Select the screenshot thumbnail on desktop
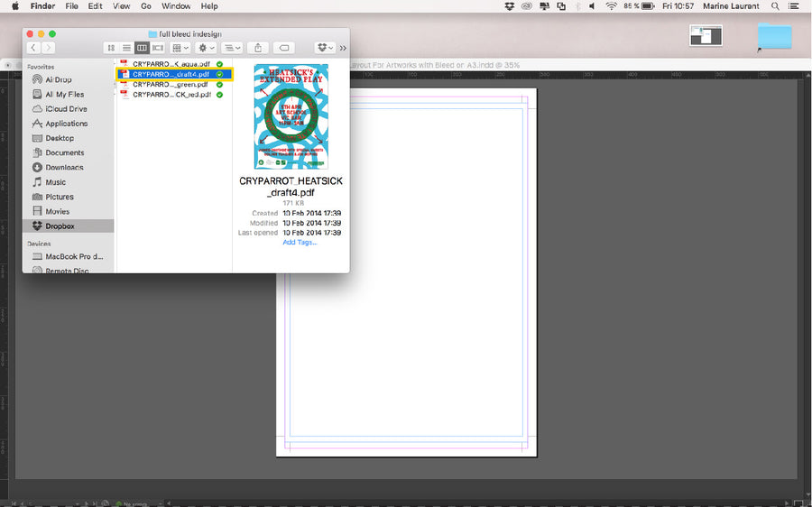 click(706, 36)
